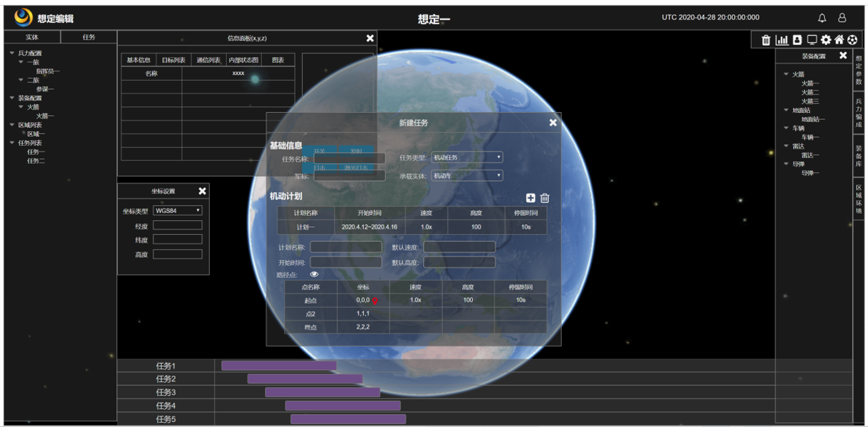868x430 pixels.
Task: Add a new plan with the plus icon
Action: click(x=530, y=198)
